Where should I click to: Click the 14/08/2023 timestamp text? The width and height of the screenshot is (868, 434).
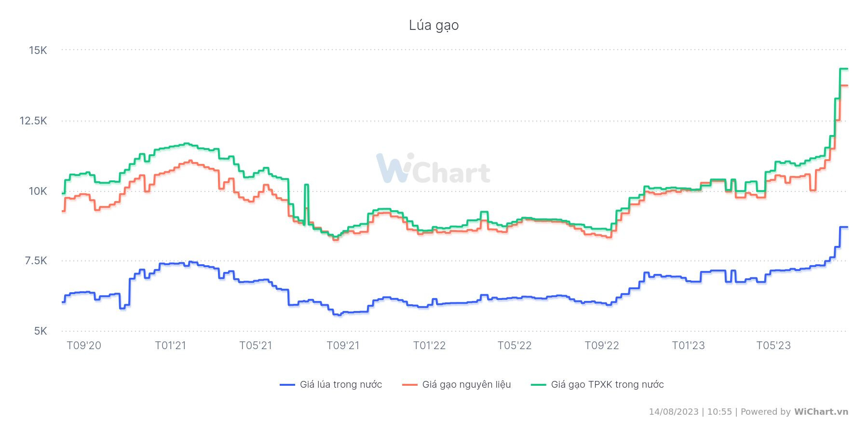673,412
